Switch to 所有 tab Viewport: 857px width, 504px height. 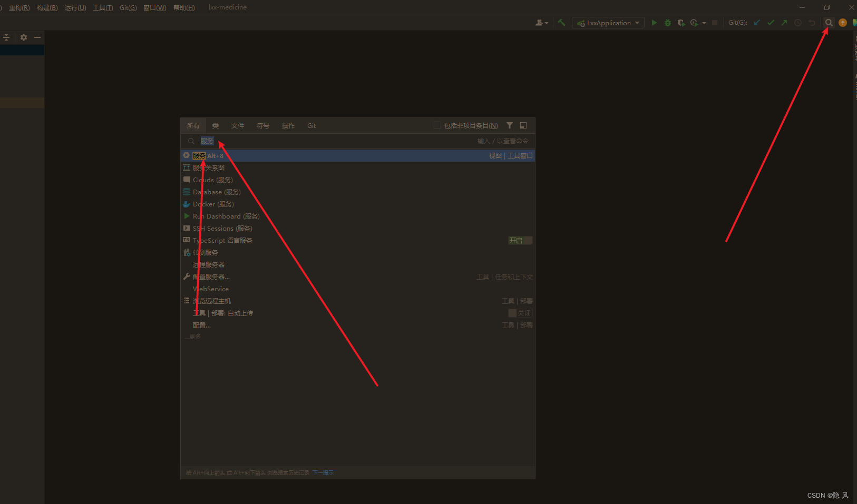tap(193, 126)
